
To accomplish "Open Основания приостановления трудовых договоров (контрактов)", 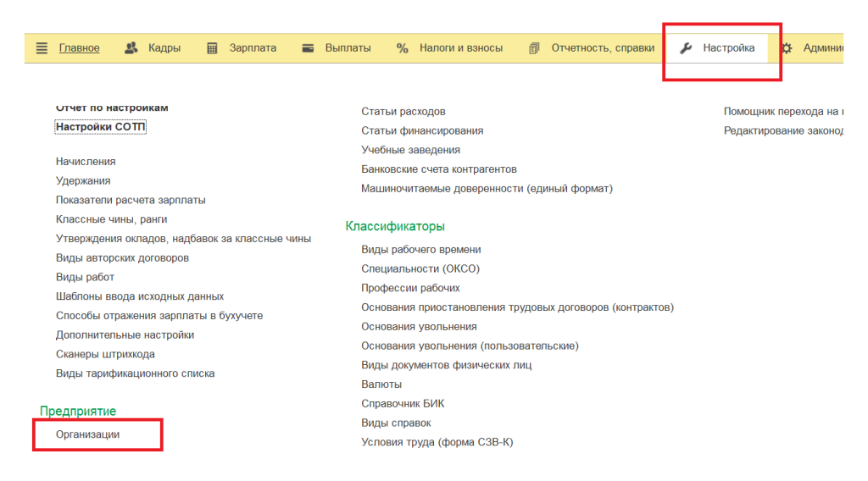I will pos(518,307).
